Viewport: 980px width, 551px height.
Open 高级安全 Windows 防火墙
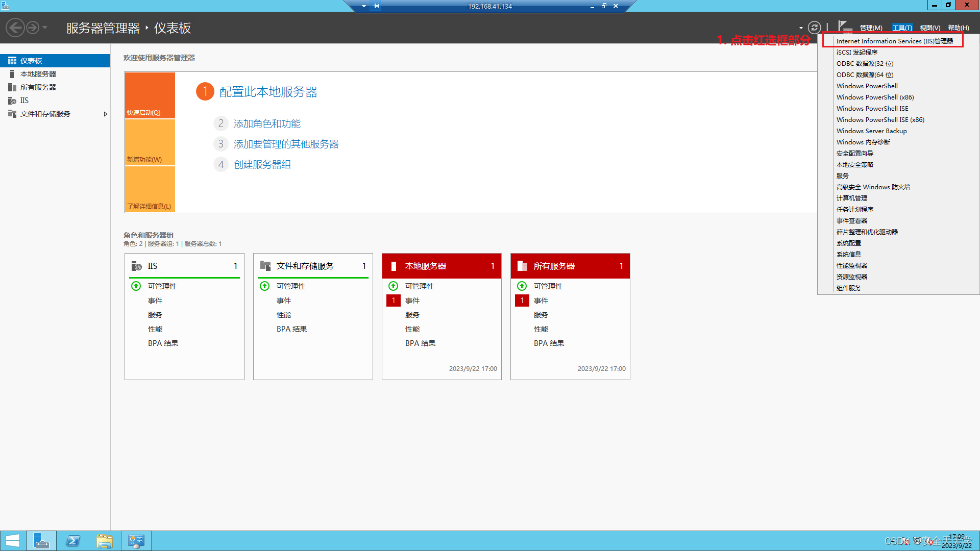[873, 187]
